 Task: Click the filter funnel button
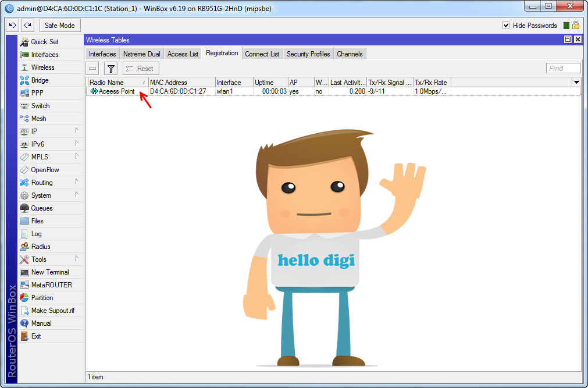[x=111, y=69]
